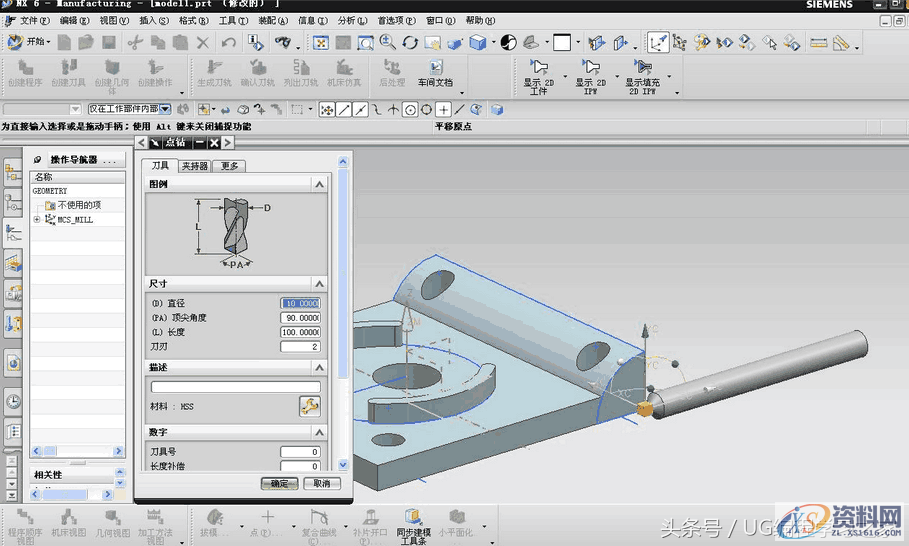Switch to the 夹持器 holder tab

195,166
